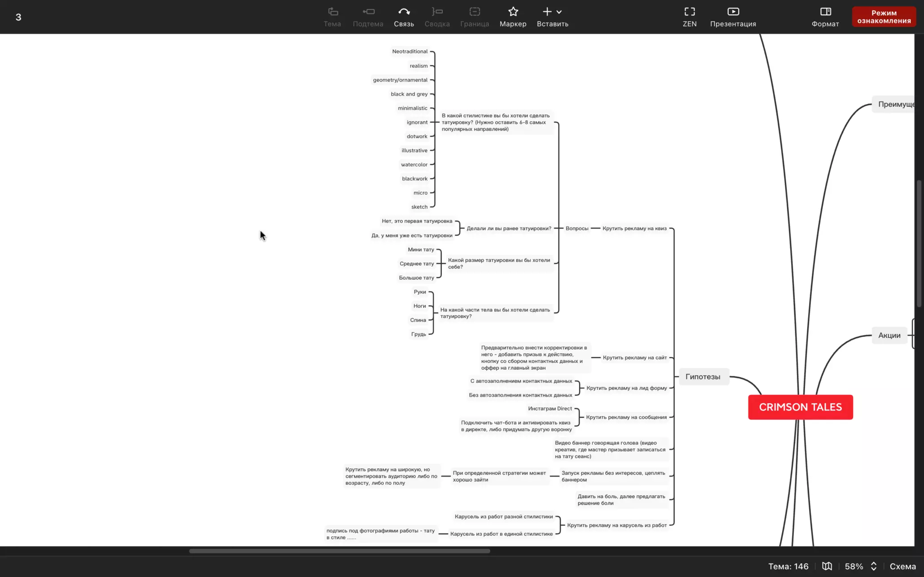Toggle the map overview icon in status bar
The image size is (924, 577).
(827, 566)
